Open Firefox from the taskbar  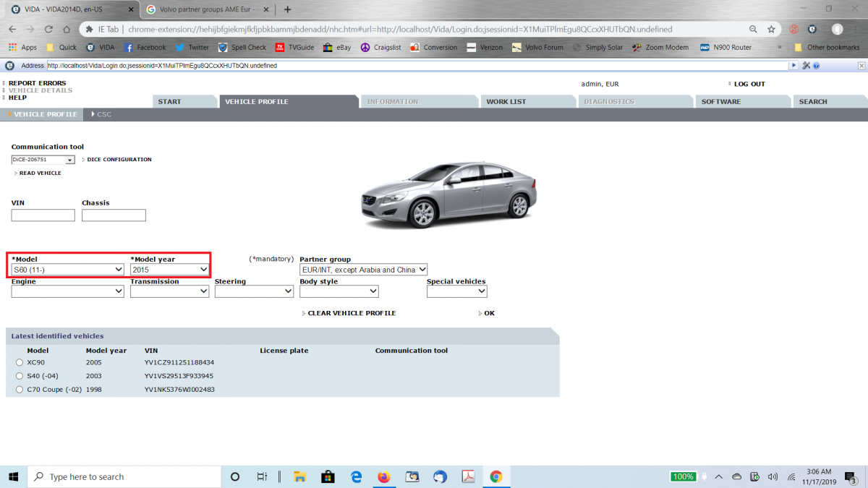coord(384,476)
